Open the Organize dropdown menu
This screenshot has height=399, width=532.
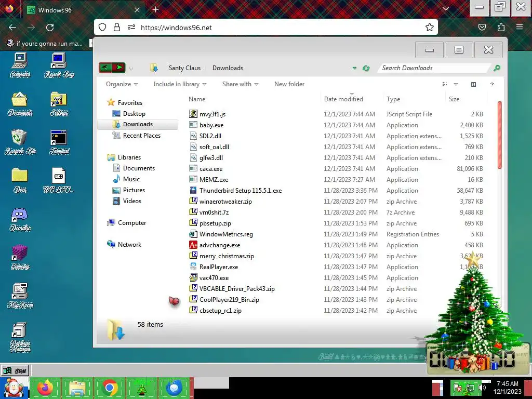122,84
